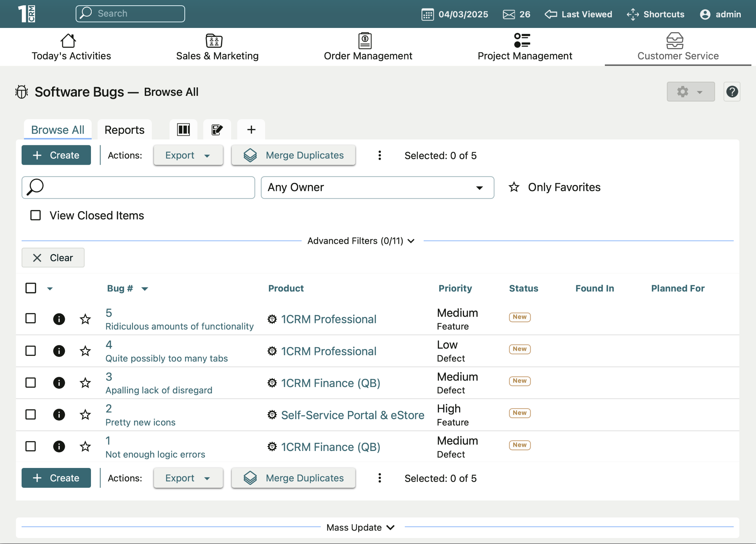Screen dimensions: 756x544
Task: Open the mail inbox showing 26
Action: (516, 14)
